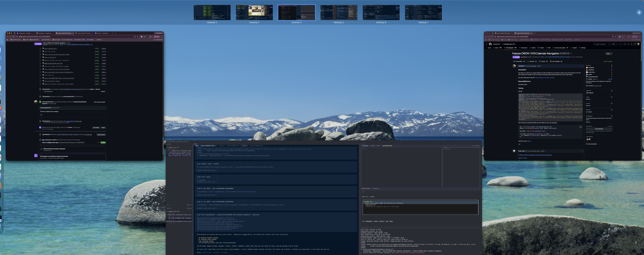Add emoji reaction under aisflat439's description

tap(519, 144)
